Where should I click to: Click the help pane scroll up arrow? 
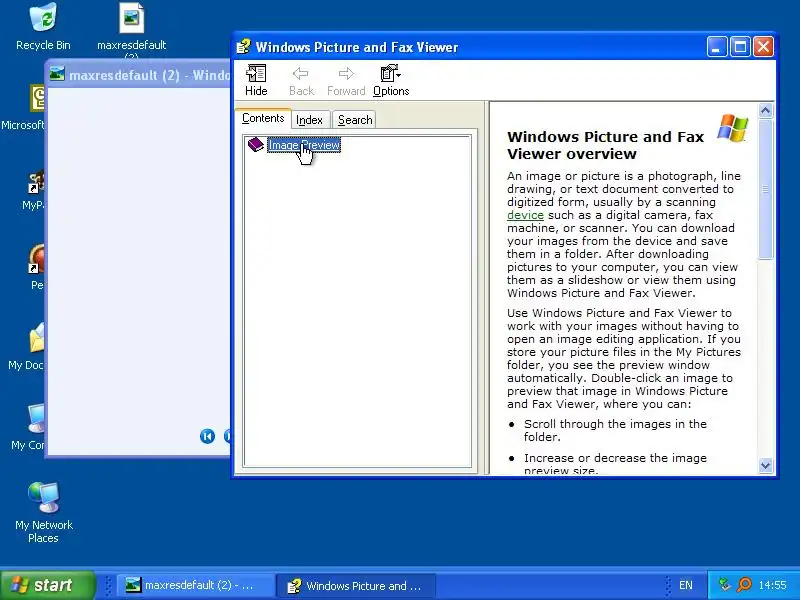click(x=765, y=110)
